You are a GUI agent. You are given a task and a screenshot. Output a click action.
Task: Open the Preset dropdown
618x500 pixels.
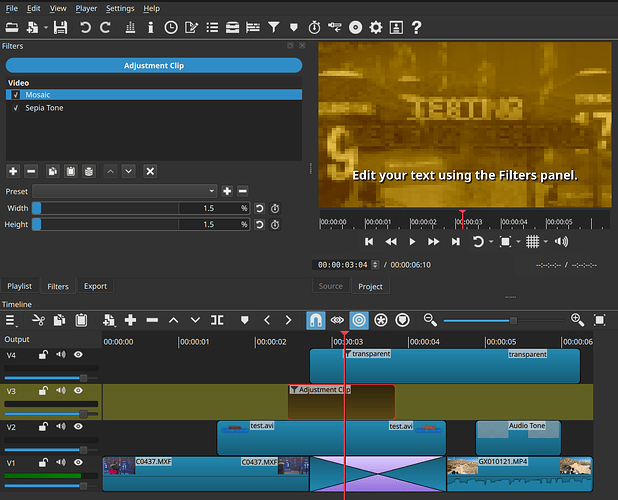point(125,191)
